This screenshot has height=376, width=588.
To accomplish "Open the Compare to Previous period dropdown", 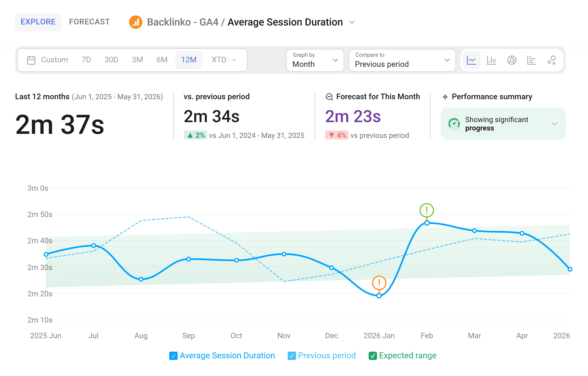I will tap(402, 60).
